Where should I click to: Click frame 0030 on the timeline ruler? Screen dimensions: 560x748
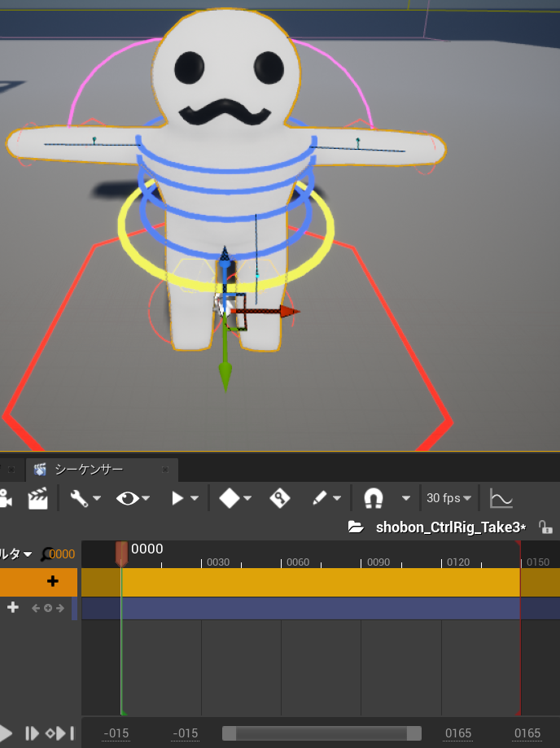(x=218, y=562)
